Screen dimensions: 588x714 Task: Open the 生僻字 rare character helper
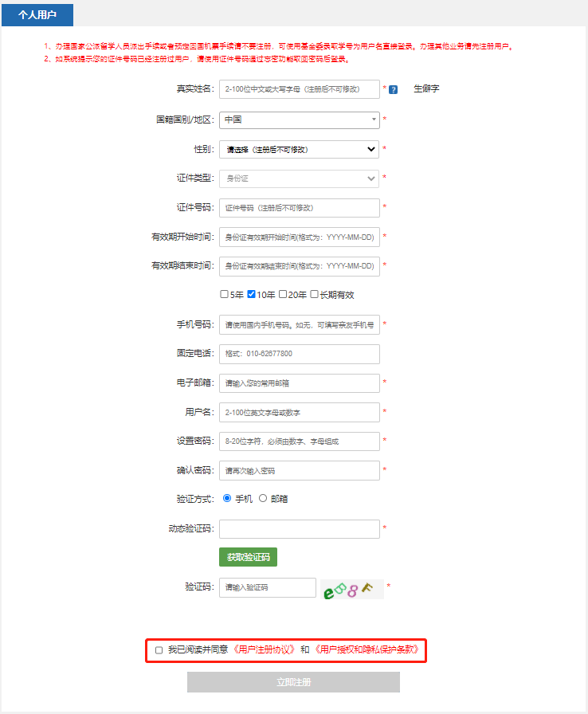tap(426, 88)
